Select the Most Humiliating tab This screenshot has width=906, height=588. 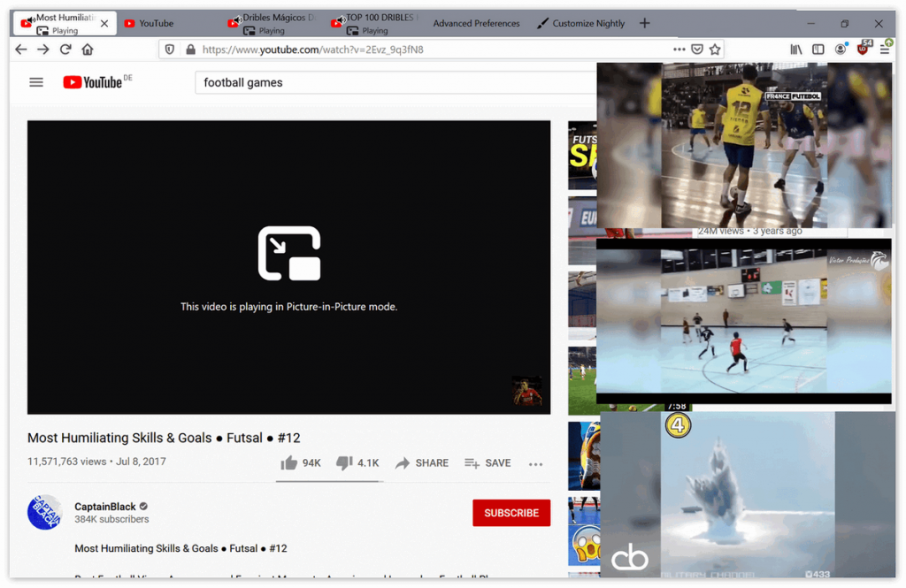click(65, 24)
